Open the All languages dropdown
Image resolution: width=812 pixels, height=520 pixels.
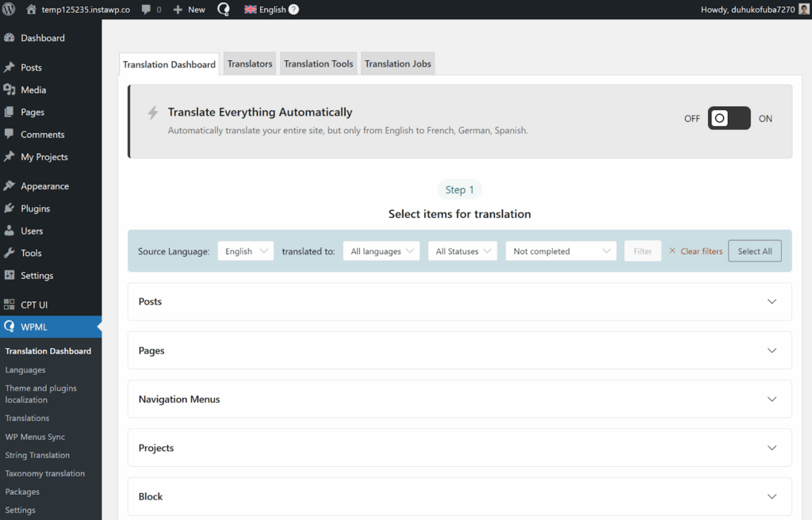tap(381, 251)
